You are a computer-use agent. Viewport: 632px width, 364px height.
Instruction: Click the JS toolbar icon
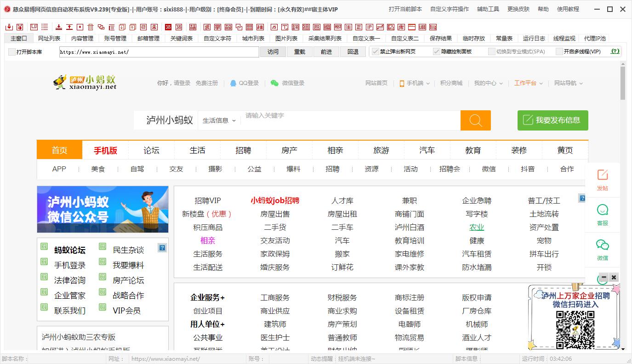(274, 27)
